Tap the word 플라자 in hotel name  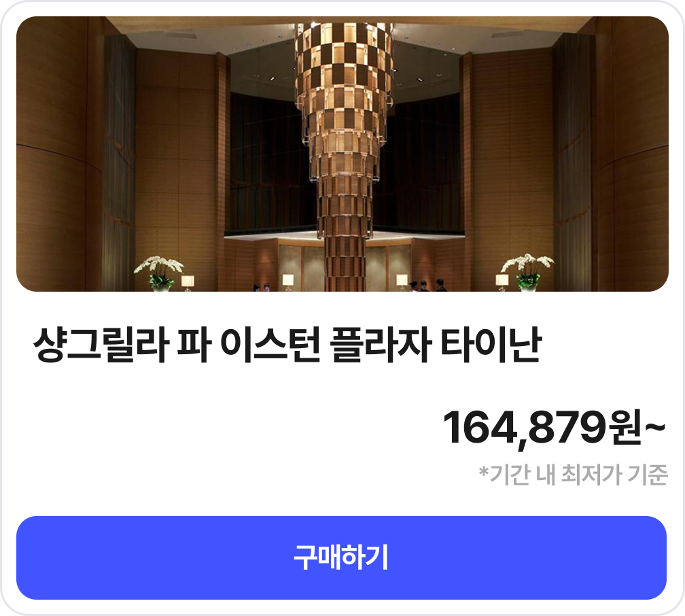click(381, 345)
